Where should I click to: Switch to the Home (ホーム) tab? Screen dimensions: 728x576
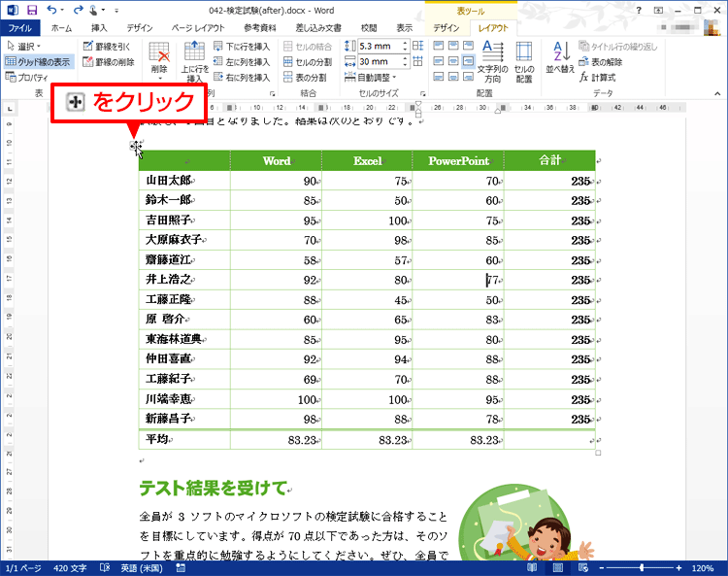pos(61,28)
